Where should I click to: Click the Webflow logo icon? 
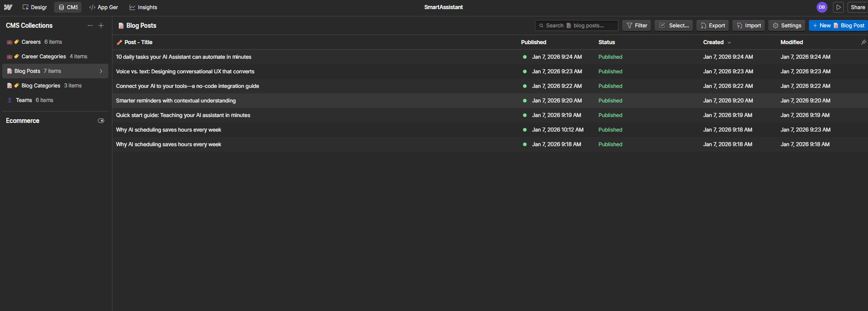coord(8,7)
